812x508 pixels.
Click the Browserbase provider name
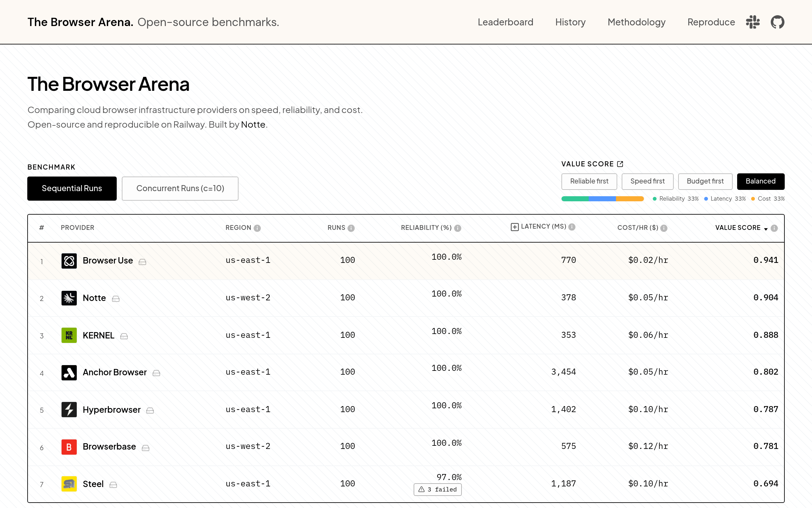109,446
